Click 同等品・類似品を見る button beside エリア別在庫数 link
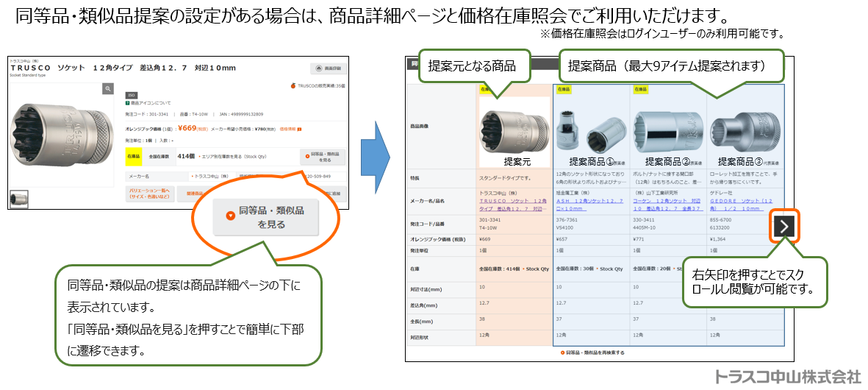Image resolution: width=868 pixels, height=390 pixels. pyautogui.click(x=322, y=157)
